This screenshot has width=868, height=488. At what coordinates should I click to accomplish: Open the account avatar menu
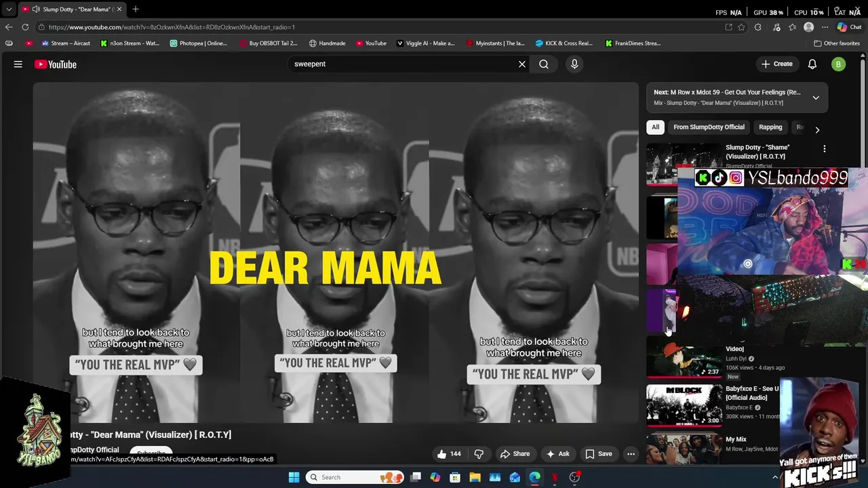pyautogui.click(x=839, y=64)
